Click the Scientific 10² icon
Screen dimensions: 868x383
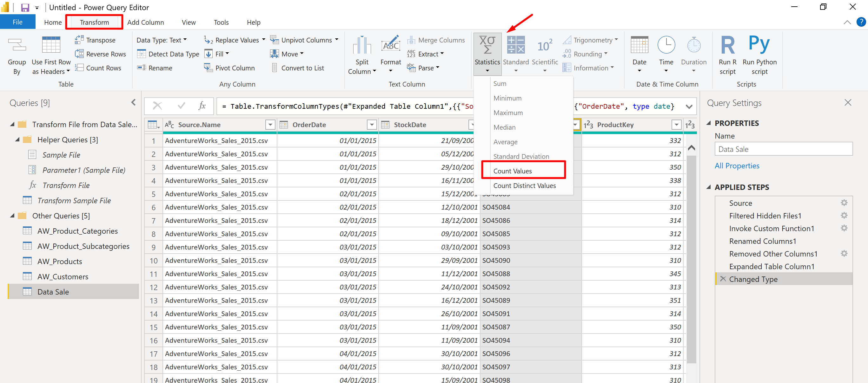click(x=545, y=45)
